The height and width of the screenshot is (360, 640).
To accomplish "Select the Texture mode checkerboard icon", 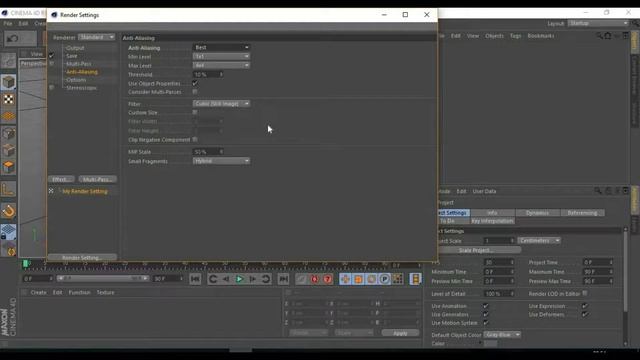I will coord(8,99).
